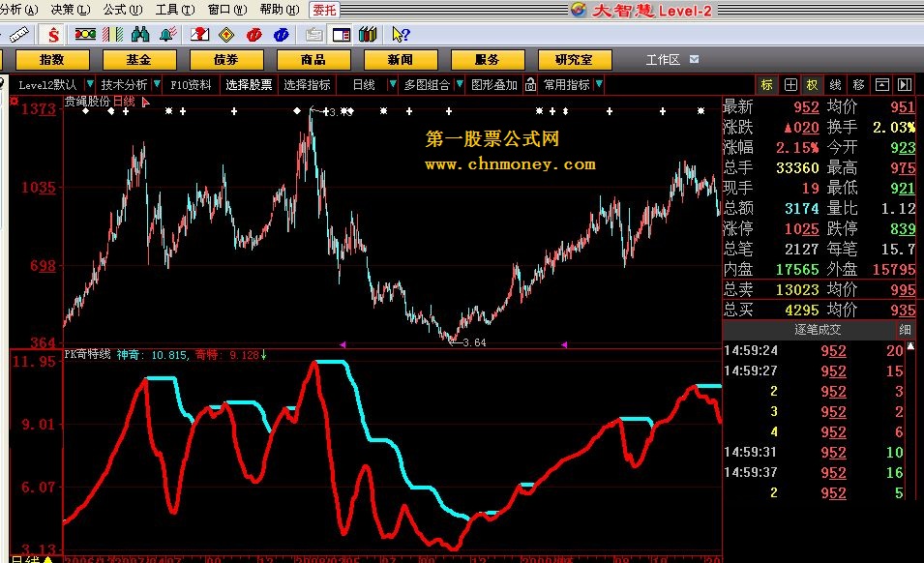Click the 总卖 13023 value
This screenshot has height=563, width=924.
point(796,289)
